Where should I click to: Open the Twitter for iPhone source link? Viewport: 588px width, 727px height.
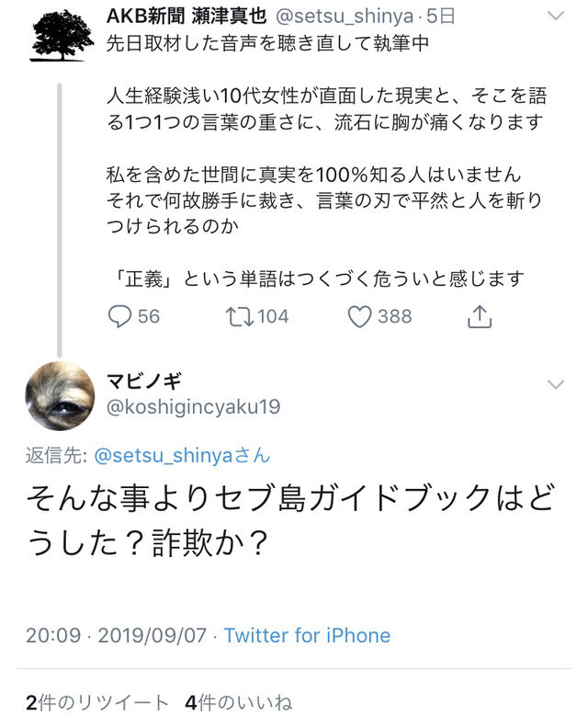click(307, 635)
